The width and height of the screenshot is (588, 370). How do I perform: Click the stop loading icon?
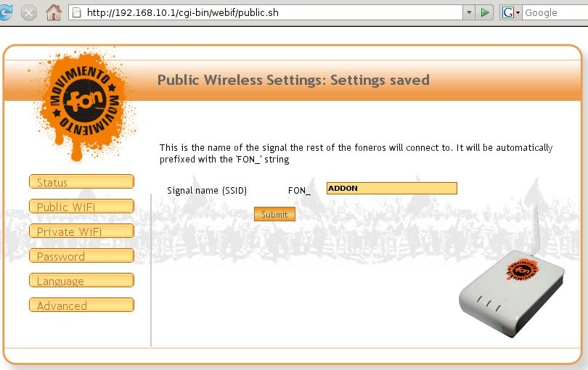point(29,13)
